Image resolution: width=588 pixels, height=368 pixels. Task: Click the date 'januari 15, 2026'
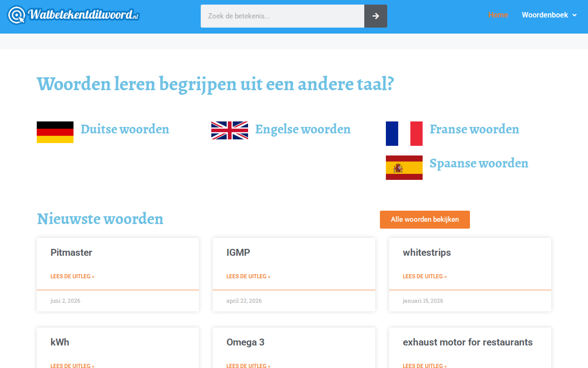(x=423, y=301)
